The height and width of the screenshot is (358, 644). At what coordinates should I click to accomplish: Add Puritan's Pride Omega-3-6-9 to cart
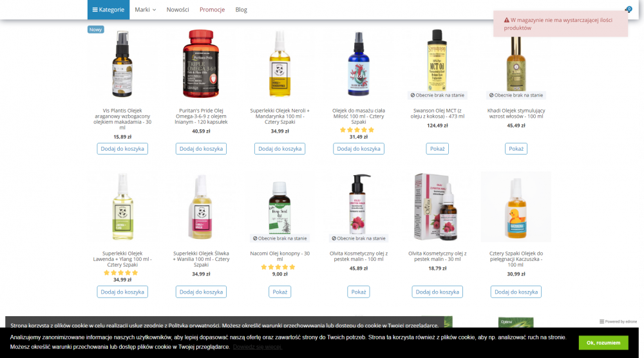click(201, 149)
